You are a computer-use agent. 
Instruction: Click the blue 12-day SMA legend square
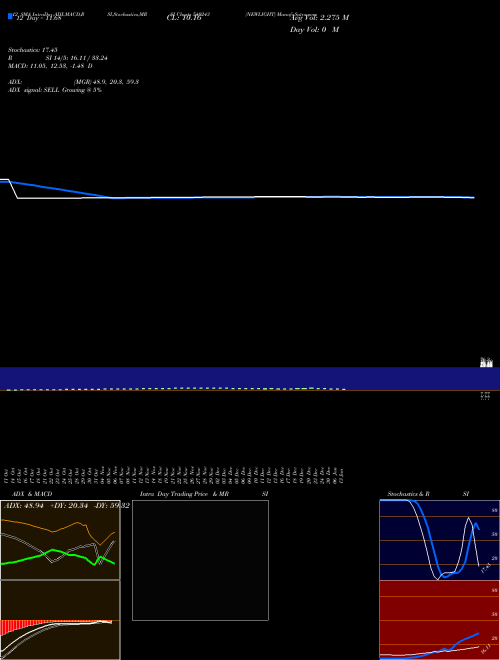[11, 16]
